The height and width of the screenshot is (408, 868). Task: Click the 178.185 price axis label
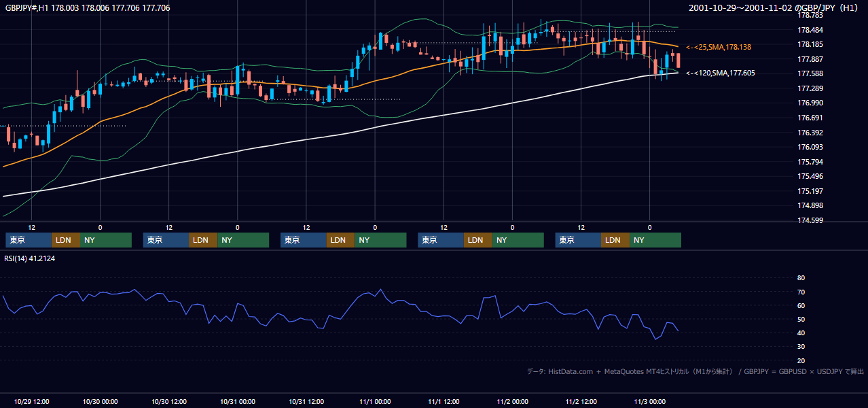click(x=810, y=44)
